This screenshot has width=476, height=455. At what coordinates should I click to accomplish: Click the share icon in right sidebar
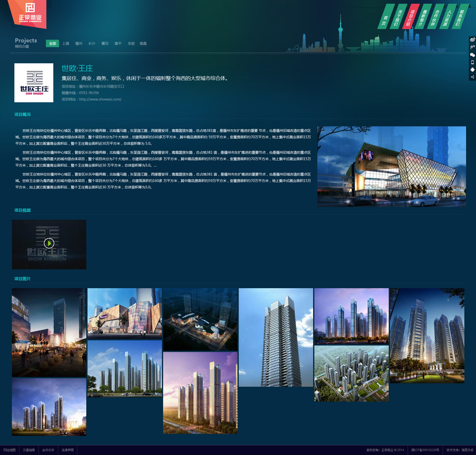pyautogui.click(x=472, y=77)
